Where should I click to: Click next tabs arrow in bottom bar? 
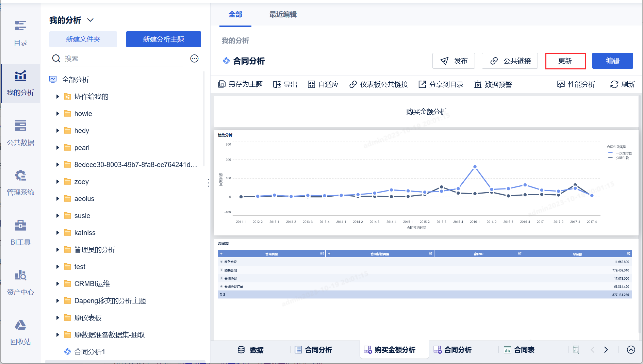(x=606, y=350)
